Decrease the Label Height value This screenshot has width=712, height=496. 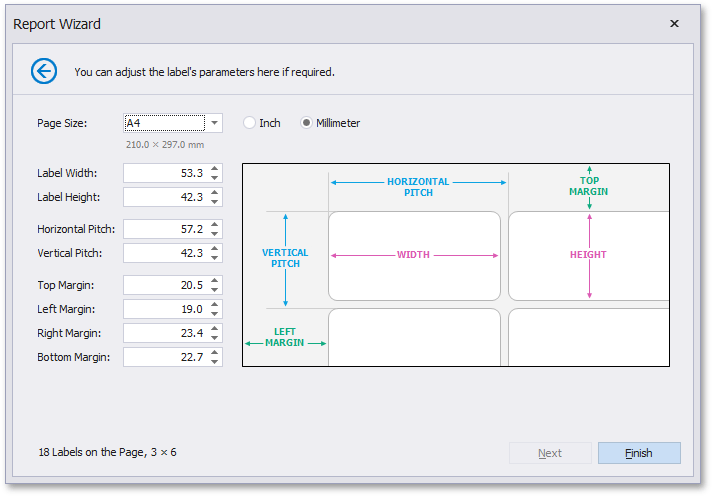click(x=214, y=201)
